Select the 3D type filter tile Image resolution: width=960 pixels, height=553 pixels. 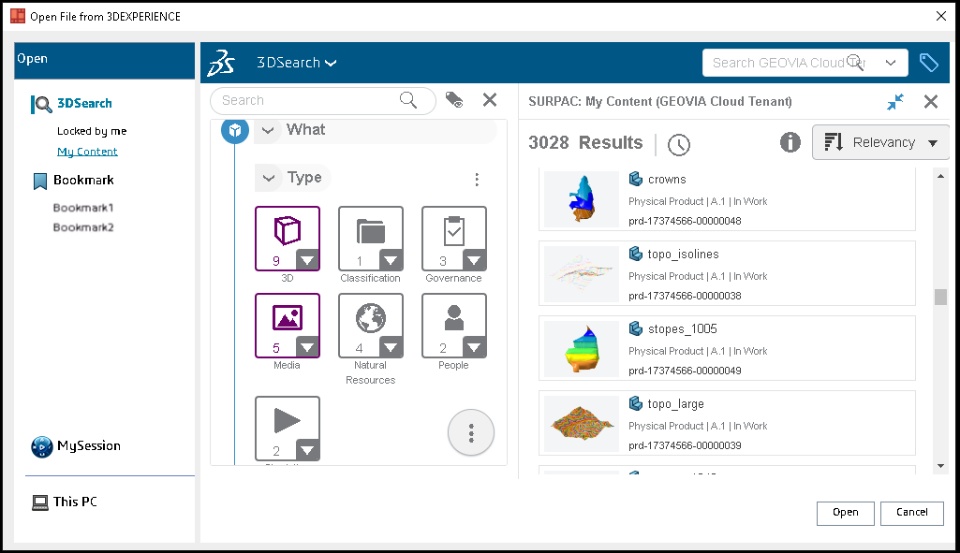coord(287,238)
